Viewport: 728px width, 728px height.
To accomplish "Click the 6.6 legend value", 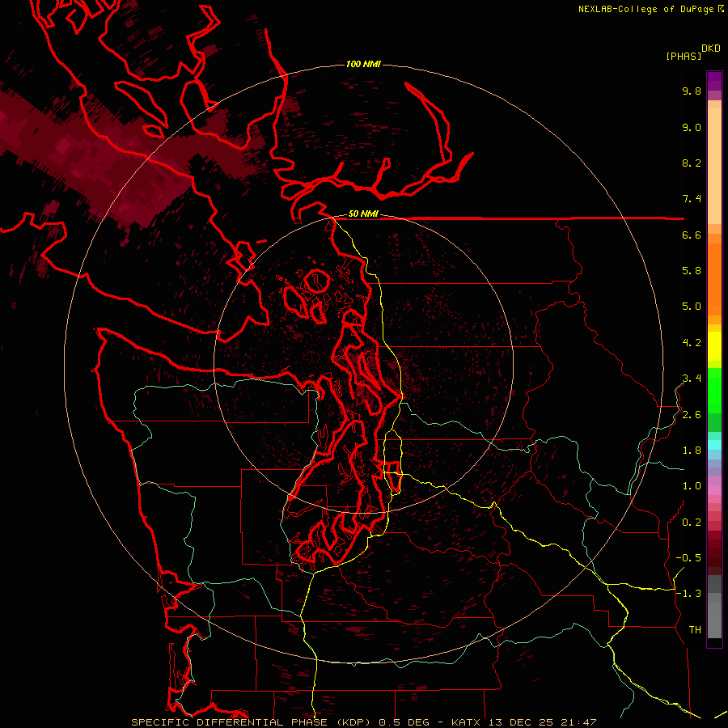I will click(x=692, y=235).
